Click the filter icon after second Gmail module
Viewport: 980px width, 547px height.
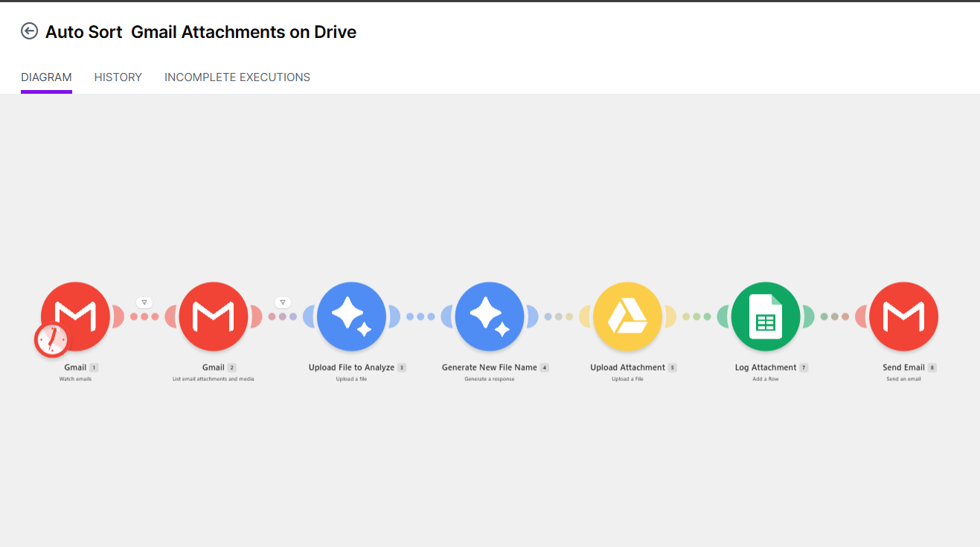click(283, 302)
